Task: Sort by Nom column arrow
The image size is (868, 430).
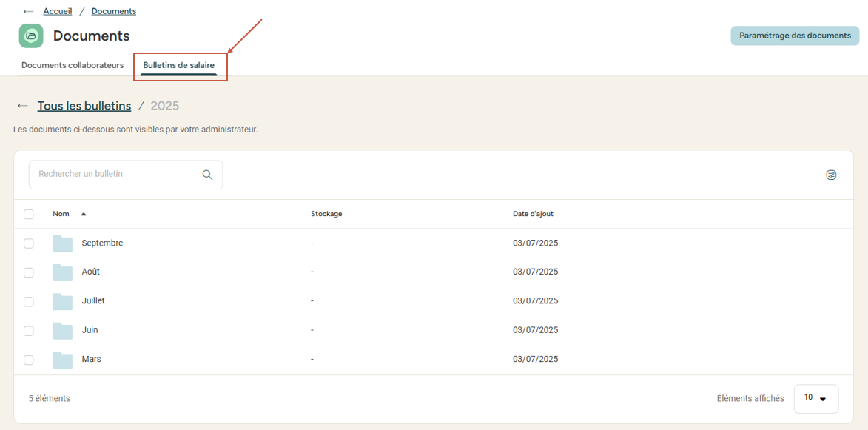Action: click(84, 214)
